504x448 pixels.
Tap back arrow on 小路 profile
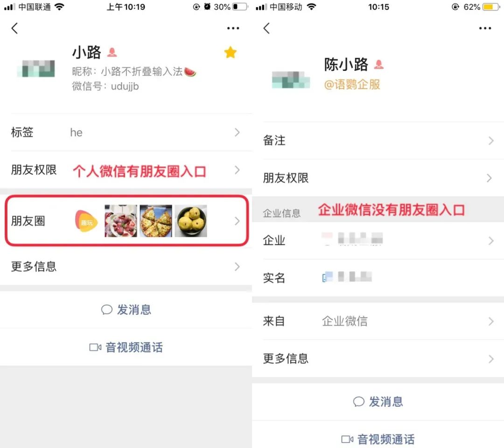14,28
